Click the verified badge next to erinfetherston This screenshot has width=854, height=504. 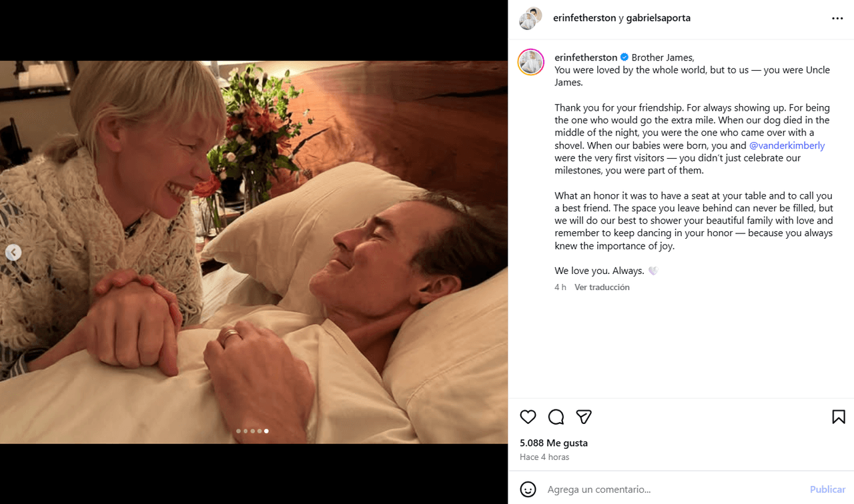coord(624,57)
